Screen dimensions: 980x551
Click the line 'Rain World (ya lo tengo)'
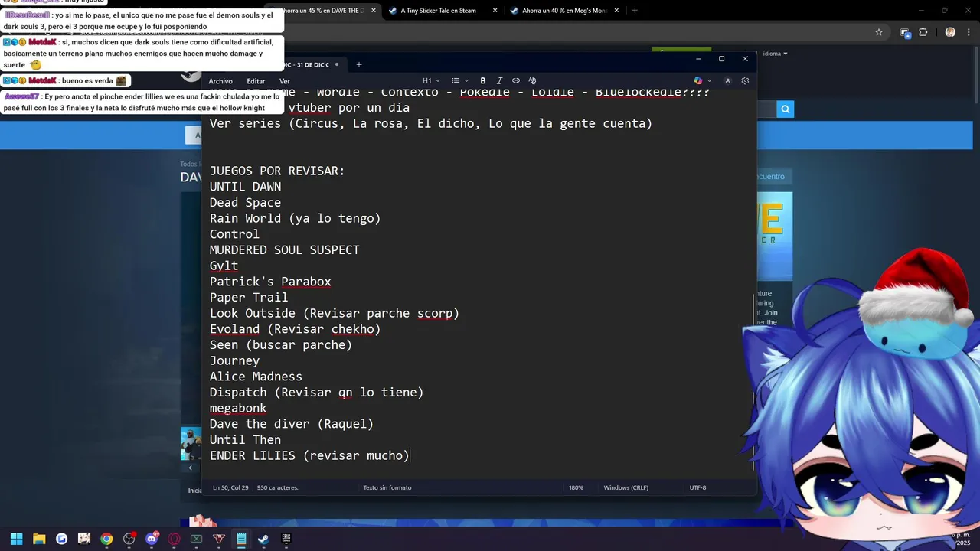(295, 218)
